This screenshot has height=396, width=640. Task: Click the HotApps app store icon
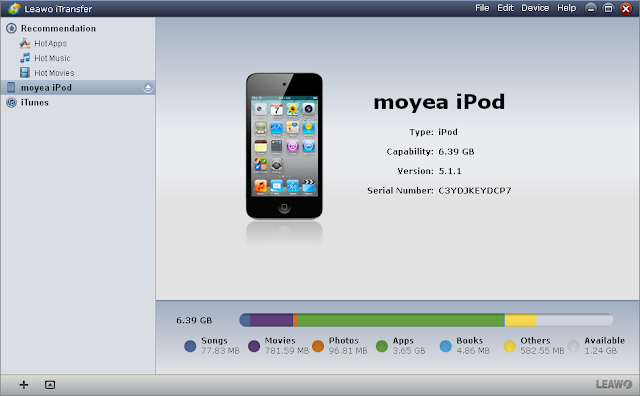25,43
